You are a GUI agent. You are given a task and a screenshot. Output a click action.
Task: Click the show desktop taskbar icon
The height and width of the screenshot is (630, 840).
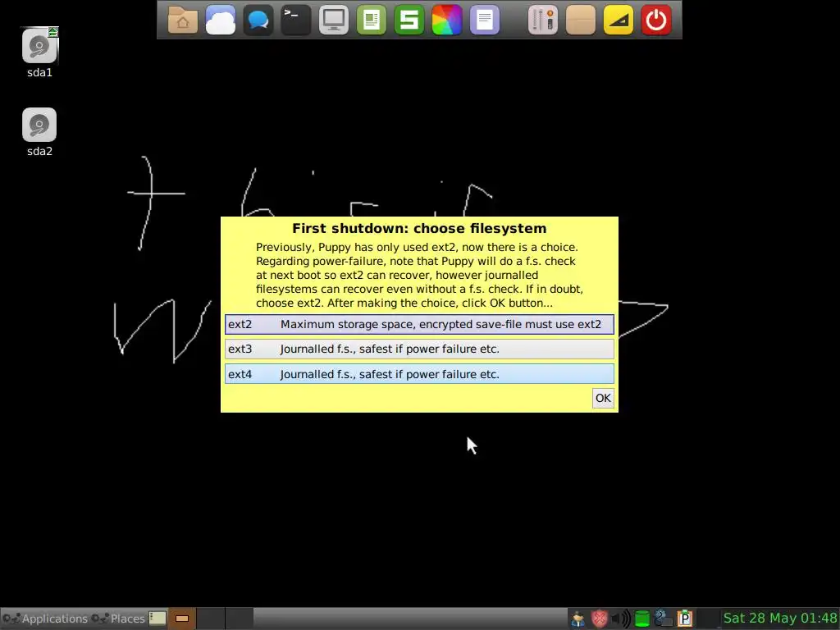[157, 619]
